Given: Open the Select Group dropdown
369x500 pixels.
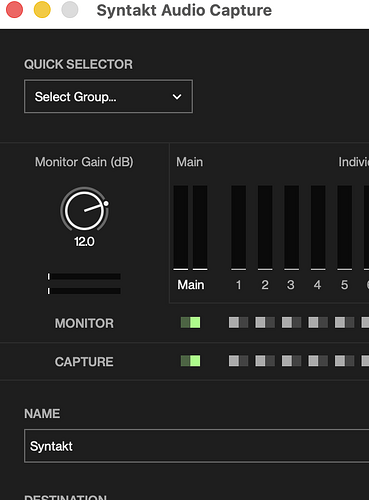Looking at the screenshot, I should point(108,96).
